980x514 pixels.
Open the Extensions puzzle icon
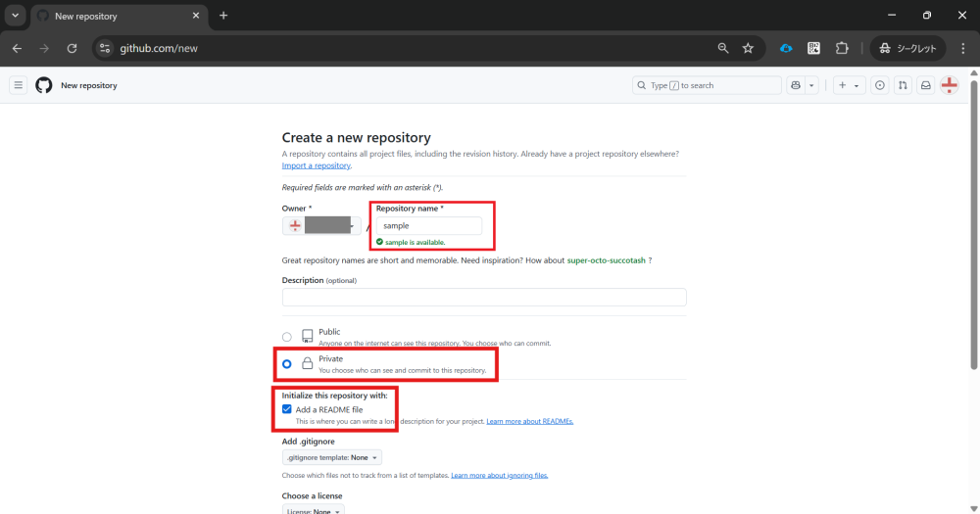pyautogui.click(x=842, y=48)
